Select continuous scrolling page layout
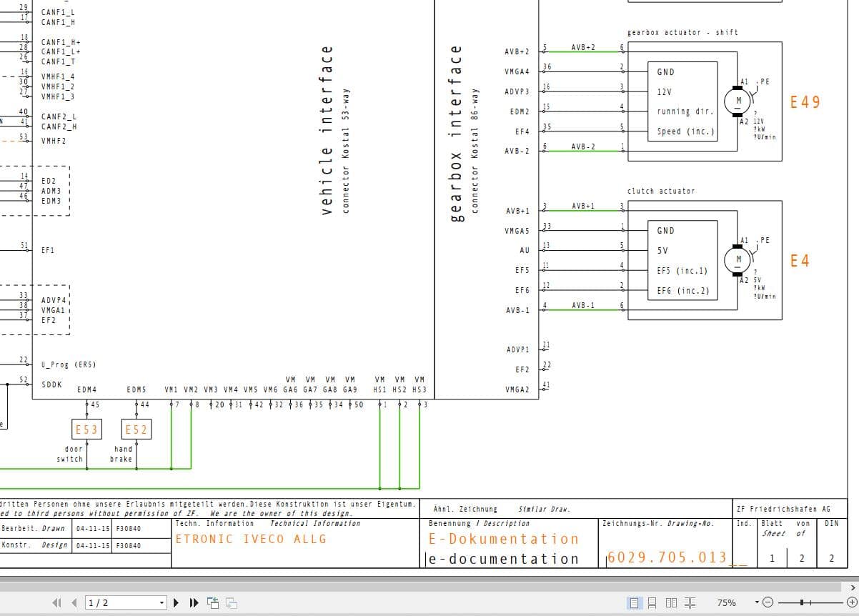The height and width of the screenshot is (616, 859). tap(652, 603)
